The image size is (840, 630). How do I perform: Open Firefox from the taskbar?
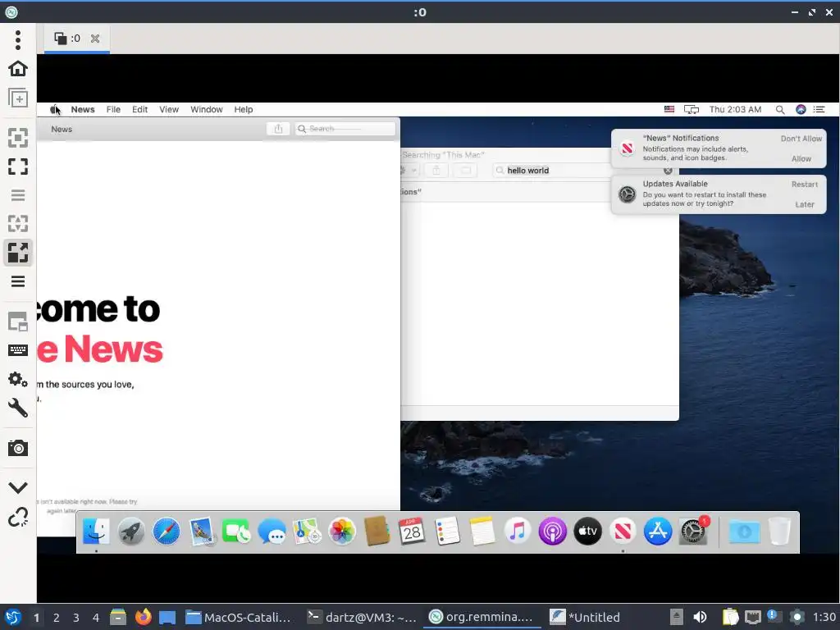[143, 617]
